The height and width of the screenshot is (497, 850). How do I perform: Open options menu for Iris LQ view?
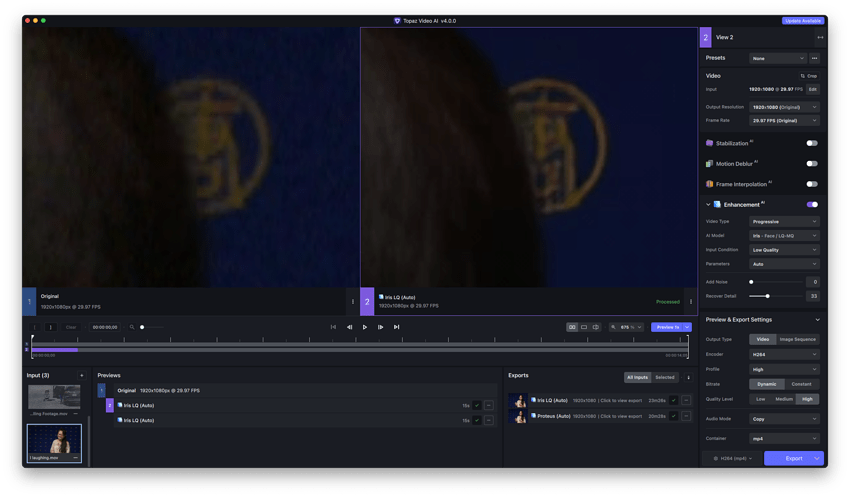[691, 301]
